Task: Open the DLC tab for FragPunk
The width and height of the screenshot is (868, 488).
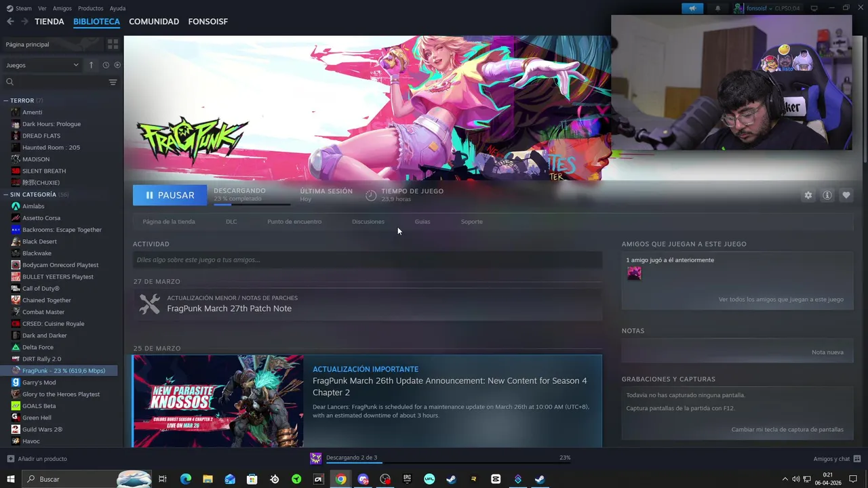Action: click(231, 222)
